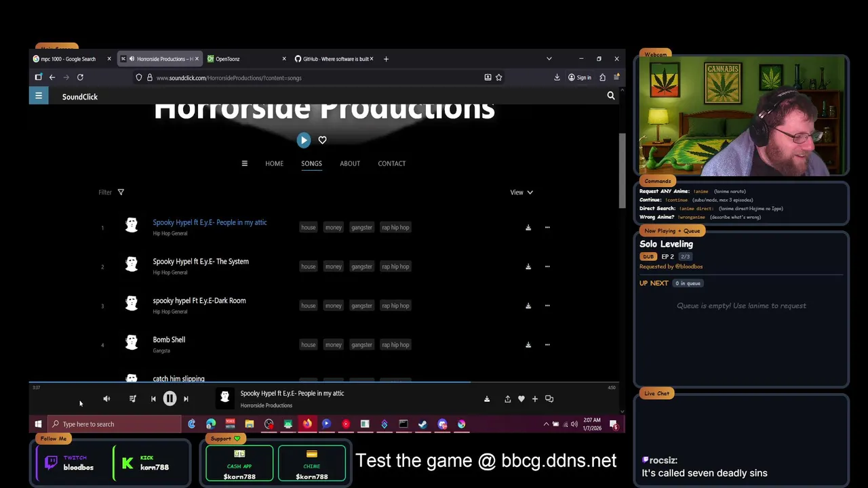
Task: Go back in browser history
Action: (x=52, y=78)
